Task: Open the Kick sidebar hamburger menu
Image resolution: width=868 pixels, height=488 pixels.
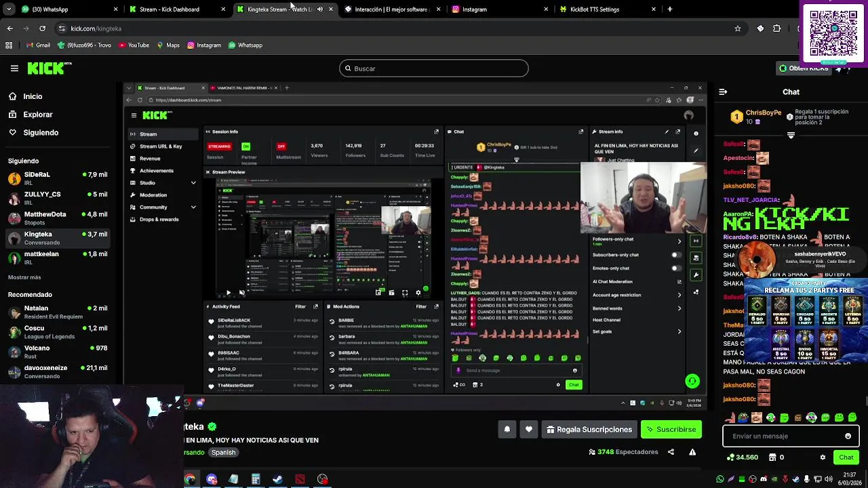Action: point(14,68)
